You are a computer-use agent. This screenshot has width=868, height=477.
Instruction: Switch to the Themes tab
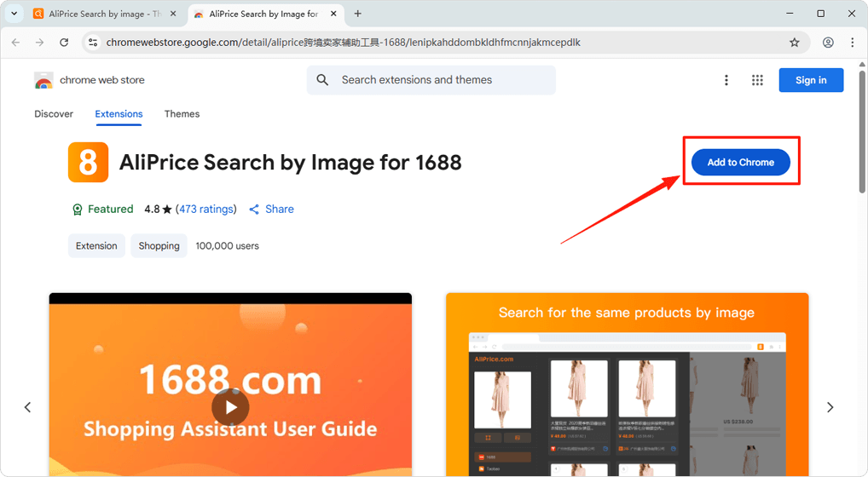click(182, 114)
